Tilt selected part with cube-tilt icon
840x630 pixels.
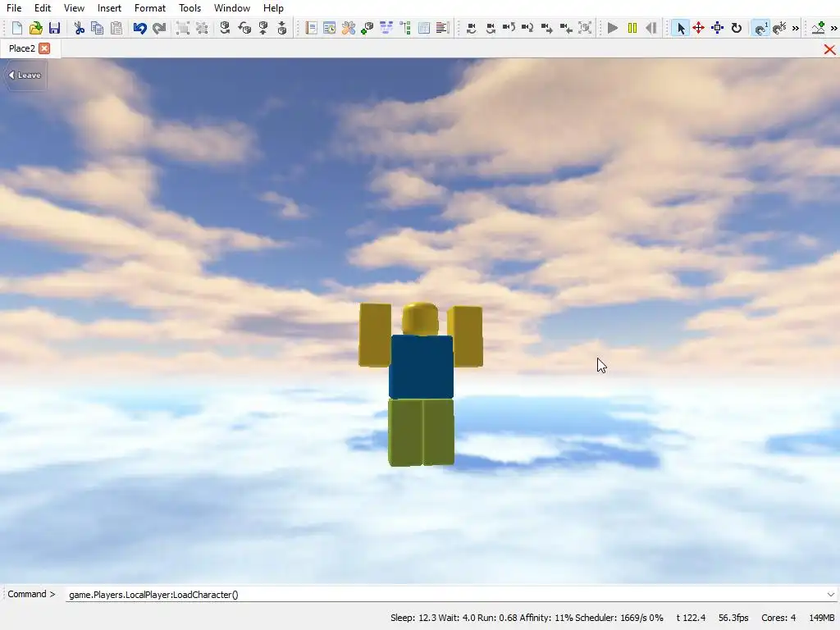click(244, 29)
